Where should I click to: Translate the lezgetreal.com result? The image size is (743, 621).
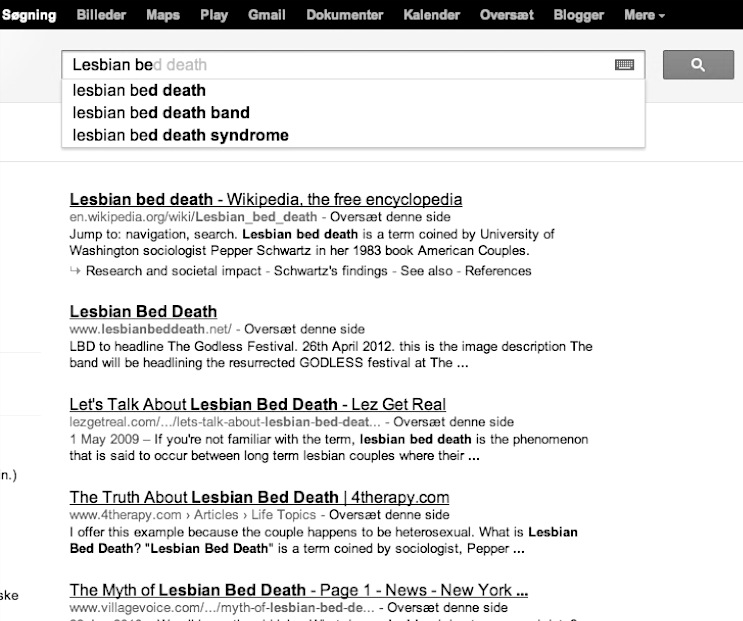(453, 422)
